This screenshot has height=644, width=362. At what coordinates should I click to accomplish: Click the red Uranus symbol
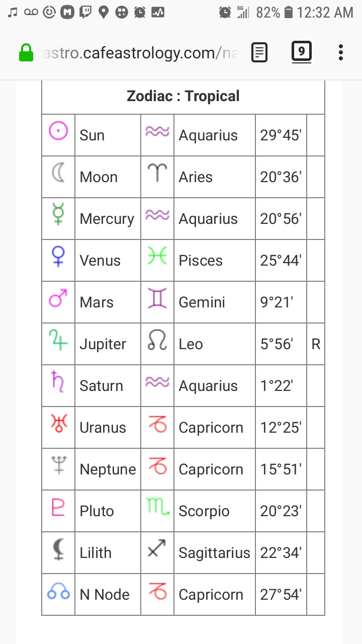58,427
